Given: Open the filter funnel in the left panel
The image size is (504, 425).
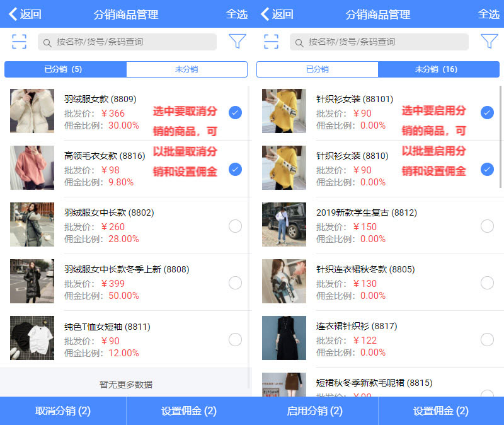Looking at the screenshot, I should (x=237, y=42).
